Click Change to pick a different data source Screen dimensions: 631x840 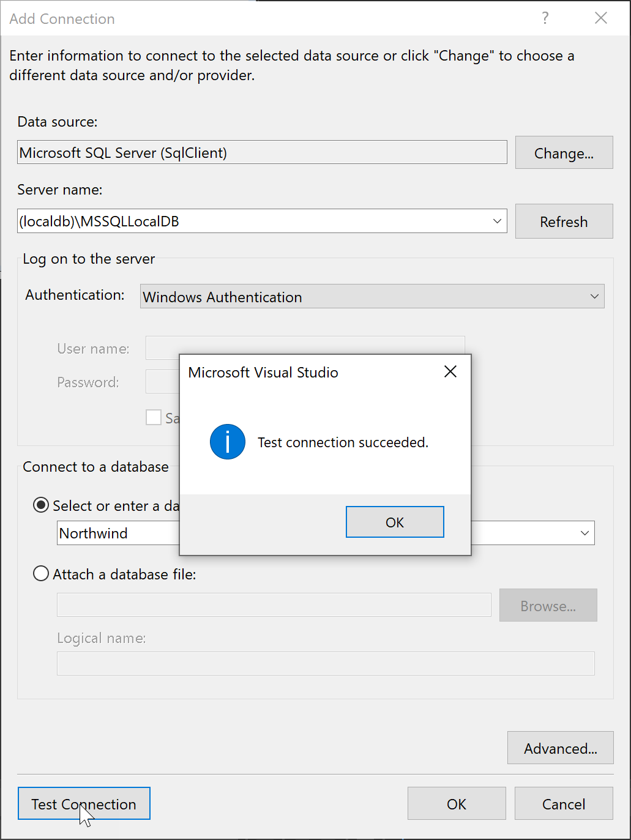click(563, 152)
